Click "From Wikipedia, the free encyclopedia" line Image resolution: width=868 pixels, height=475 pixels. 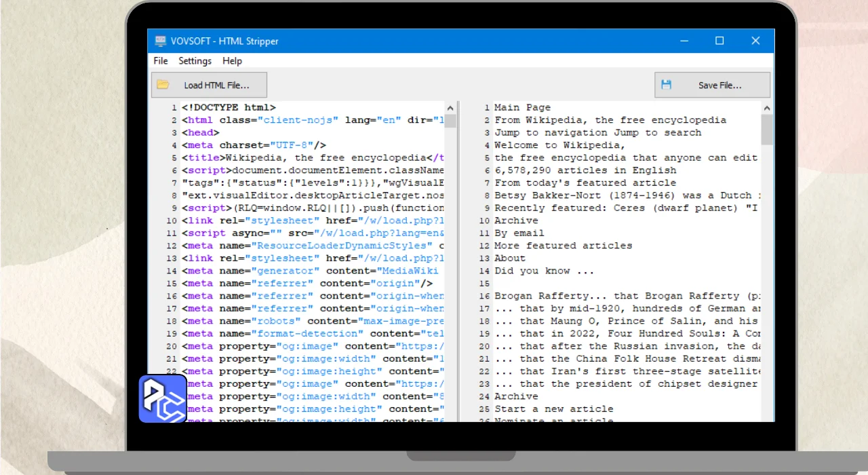point(610,119)
